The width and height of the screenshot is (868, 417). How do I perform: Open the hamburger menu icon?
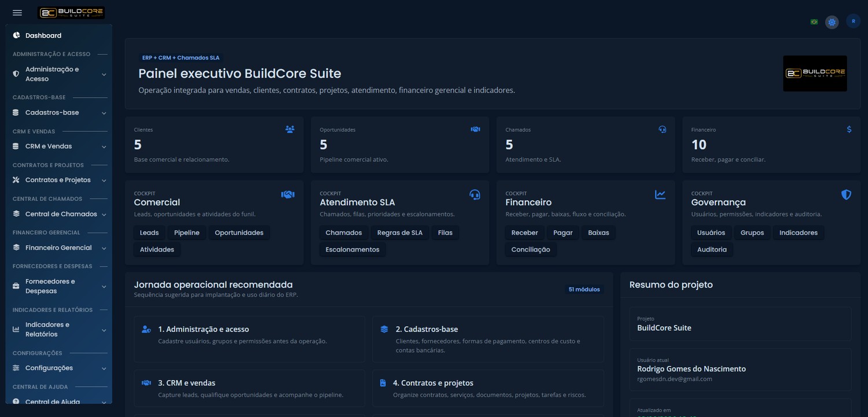click(17, 13)
